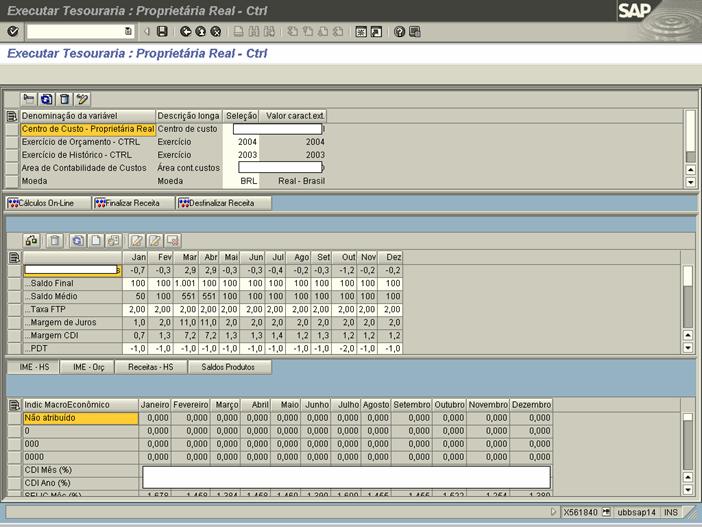Click Saldo Final value 1.001 for Mar
The width and height of the screenshot is (702, 527).
tap(185, 283)
